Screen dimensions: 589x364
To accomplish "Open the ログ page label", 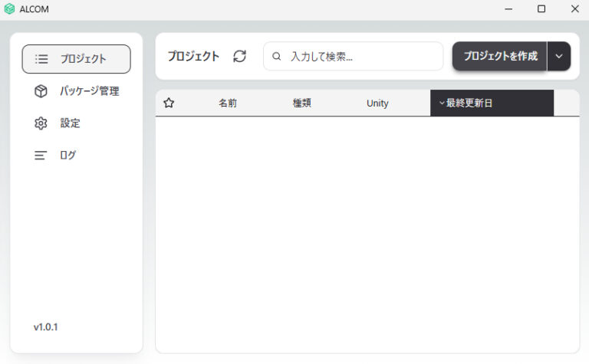I will (x=68, y=156).
